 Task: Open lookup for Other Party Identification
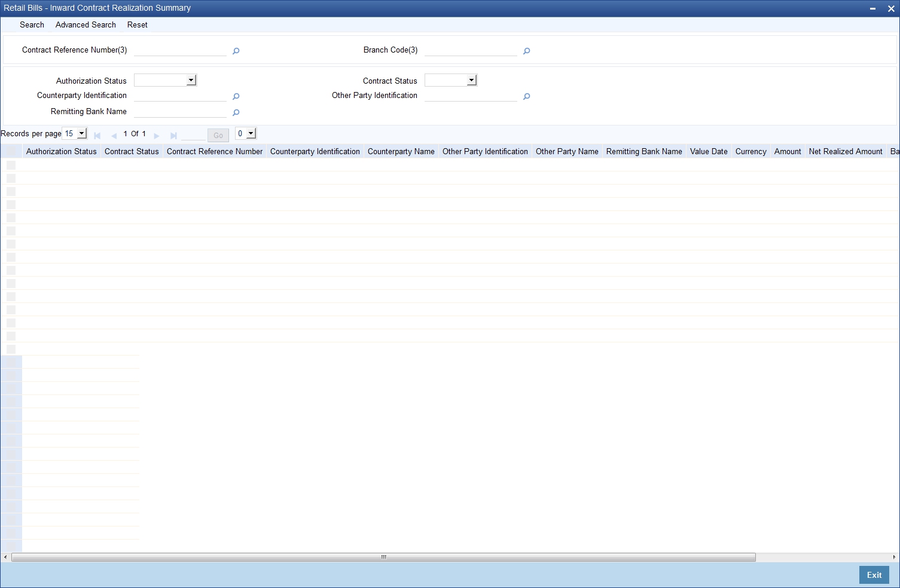pos(526,97)
